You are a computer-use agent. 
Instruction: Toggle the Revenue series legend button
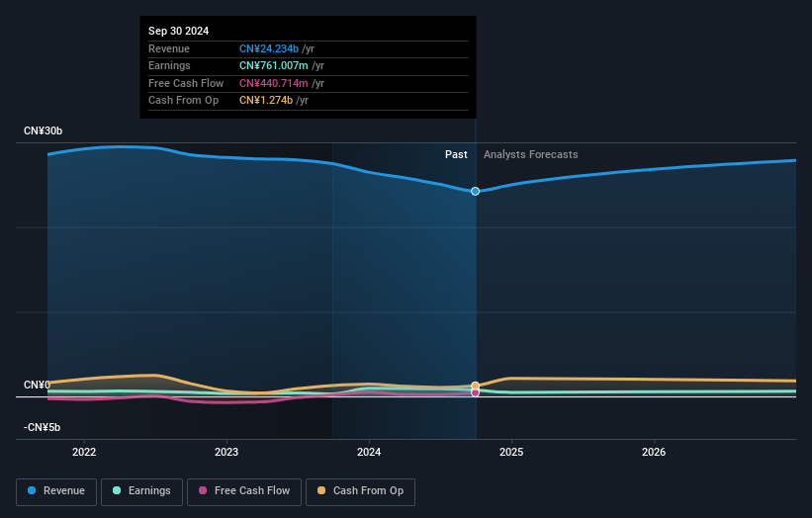(x=56, y=491)
